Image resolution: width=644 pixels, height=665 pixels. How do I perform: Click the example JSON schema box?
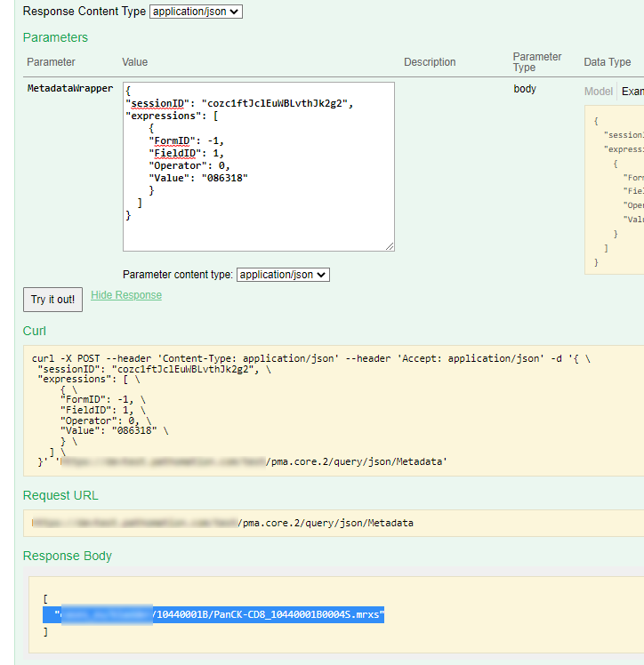coord(615,189)
